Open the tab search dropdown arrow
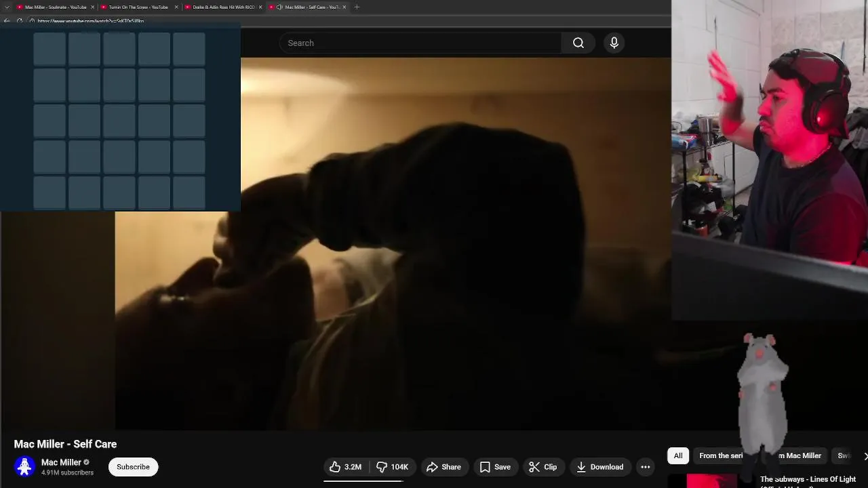 click(x=7, y=7)
